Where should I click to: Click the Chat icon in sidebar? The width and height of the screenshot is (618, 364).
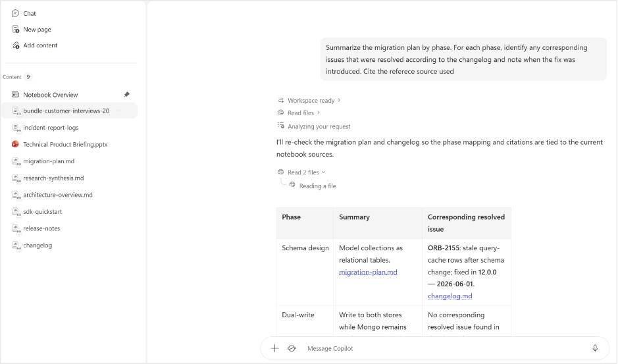15,13
